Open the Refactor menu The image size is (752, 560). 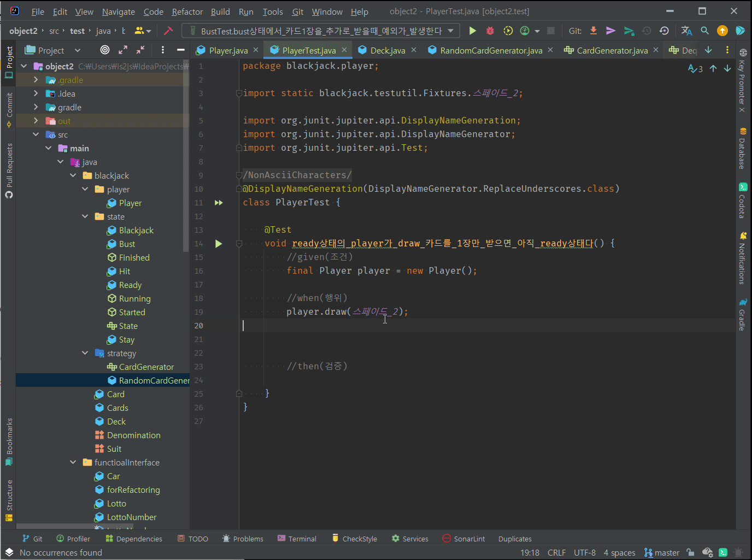187,11
